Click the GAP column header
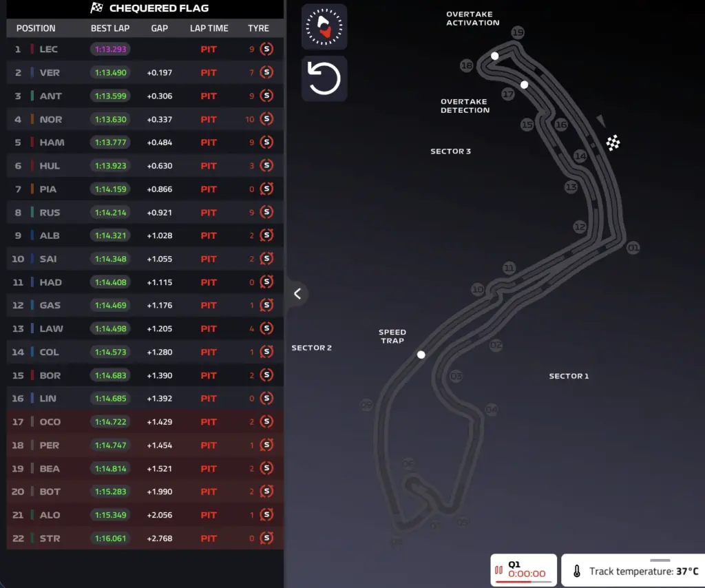This screenshot has width=705, height=588. click(x=160, y=28)
